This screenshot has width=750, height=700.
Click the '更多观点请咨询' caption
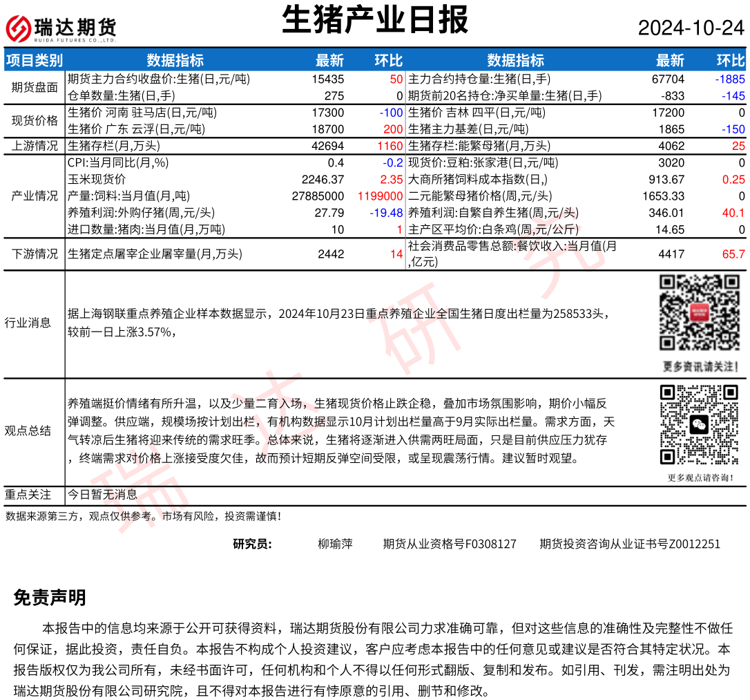click(x=700, y=477)
